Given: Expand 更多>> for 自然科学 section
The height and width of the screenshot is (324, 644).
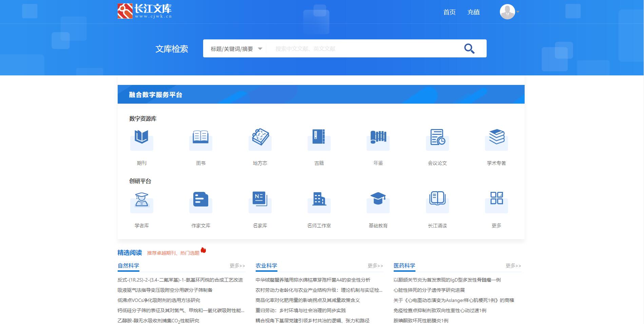Looking at the screenshot, I should tap(237, 266).
